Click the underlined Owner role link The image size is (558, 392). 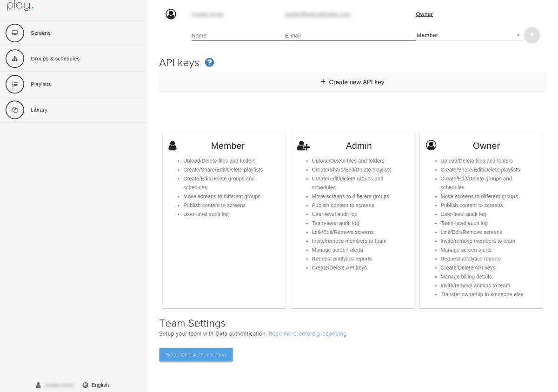pyautogui.click(x=424, y=14)
